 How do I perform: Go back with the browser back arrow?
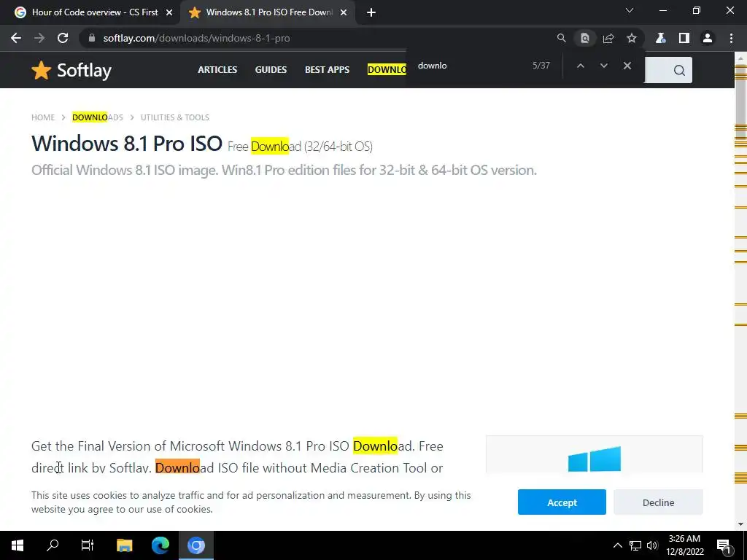[x=16, y=38]
